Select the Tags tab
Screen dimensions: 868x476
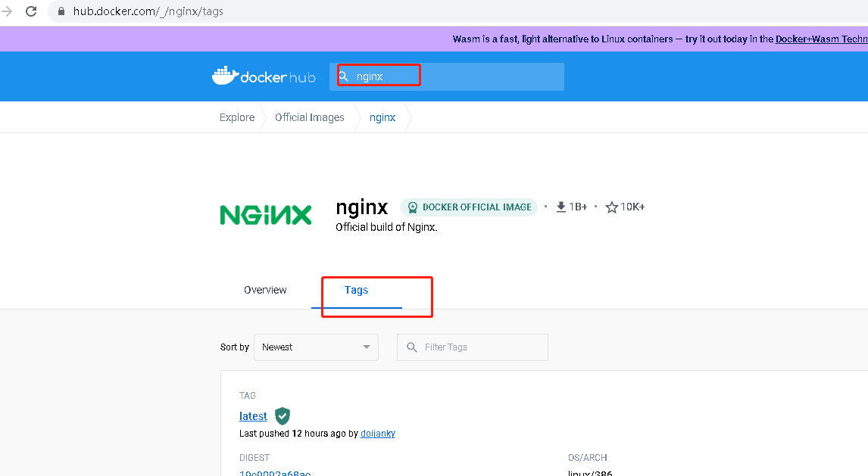(x=357, y=291)
